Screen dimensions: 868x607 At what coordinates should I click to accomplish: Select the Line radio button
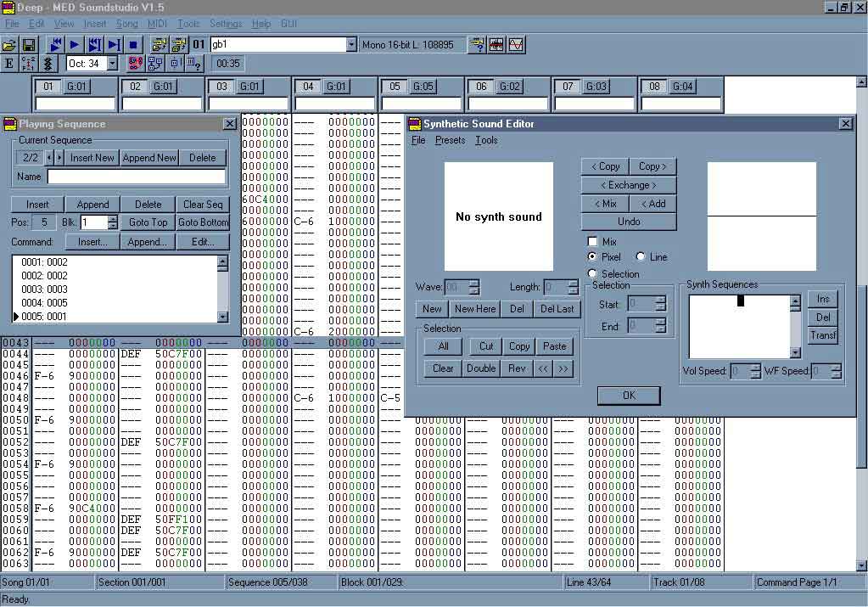(641, 256)
